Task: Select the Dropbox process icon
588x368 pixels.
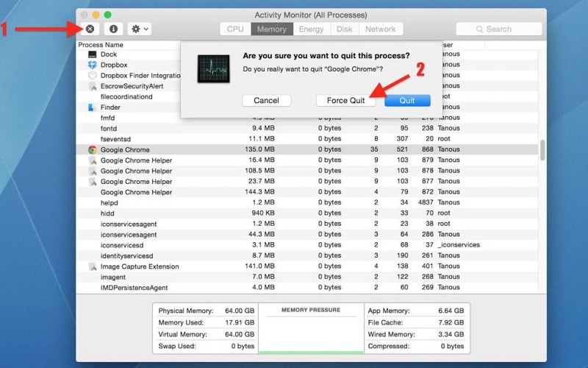Action: point(93,65)
